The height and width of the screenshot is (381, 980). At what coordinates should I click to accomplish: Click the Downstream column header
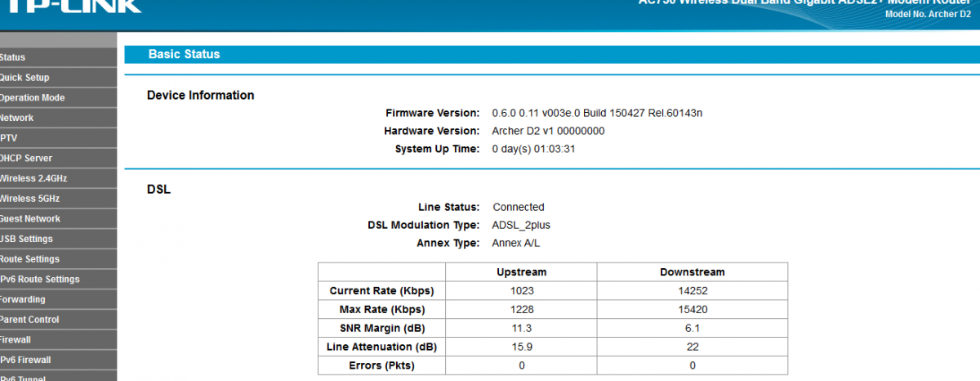pos(692,272)
